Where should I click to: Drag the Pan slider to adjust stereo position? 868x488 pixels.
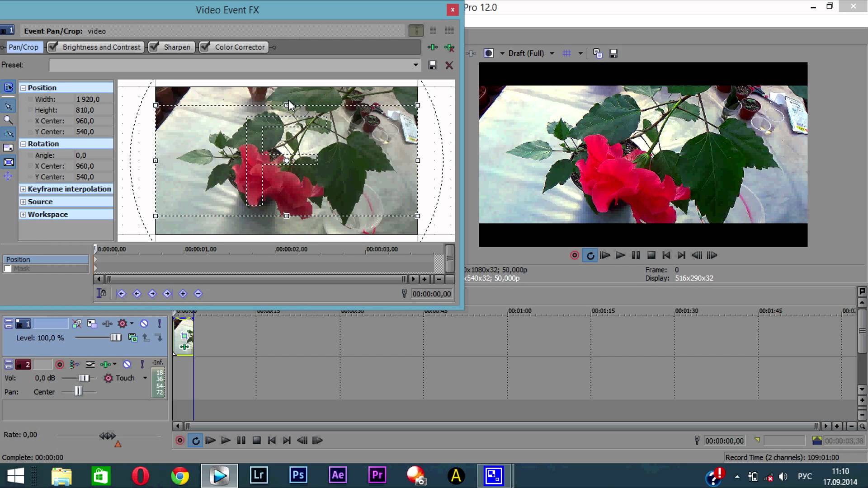[x=78, y=391]
